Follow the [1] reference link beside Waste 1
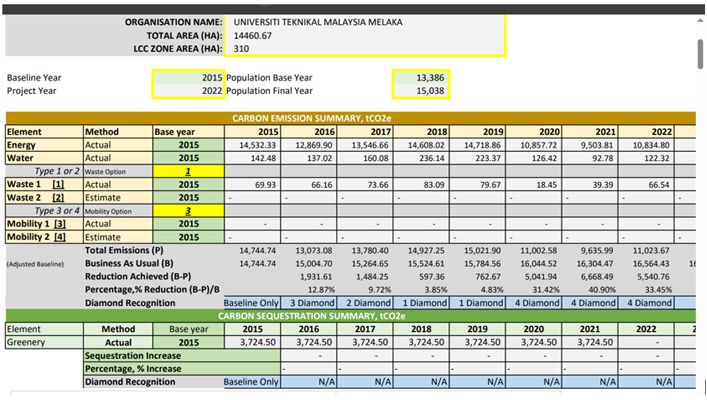Viewport: 707px width, 400px height. click(59, 184)
